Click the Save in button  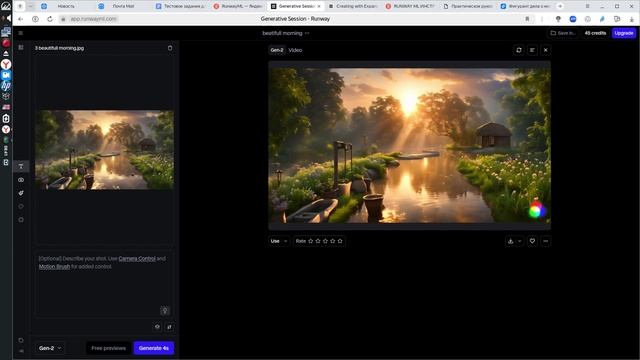(x=563, y=33)
